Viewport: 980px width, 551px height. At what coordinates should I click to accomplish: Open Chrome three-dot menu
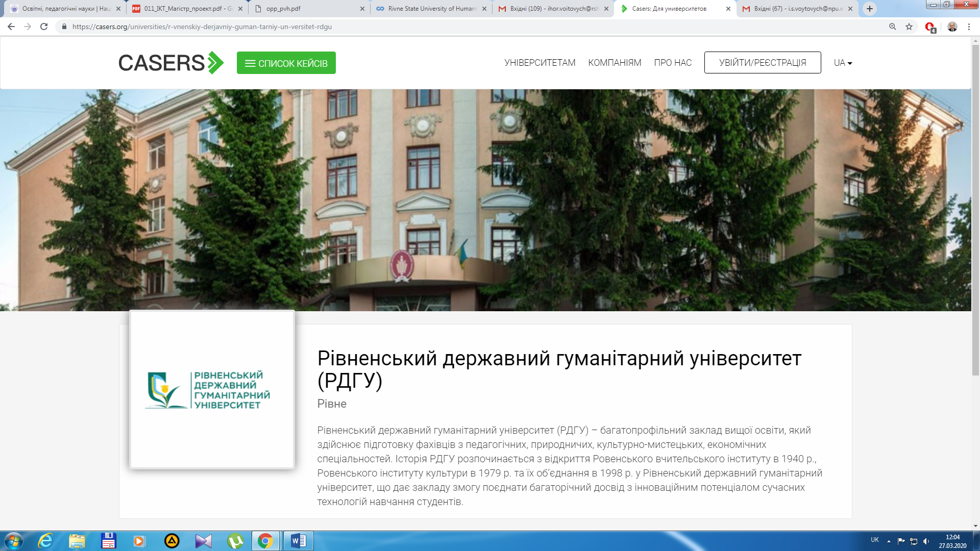pyautogui.click(x=969, y=27)
